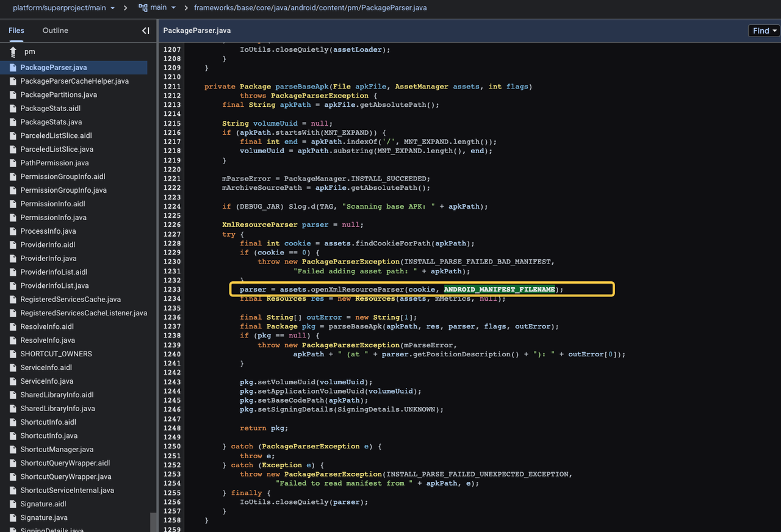Open the platform/superproject/main project dropdown
The image size is (781, 532).
point(63,8)
